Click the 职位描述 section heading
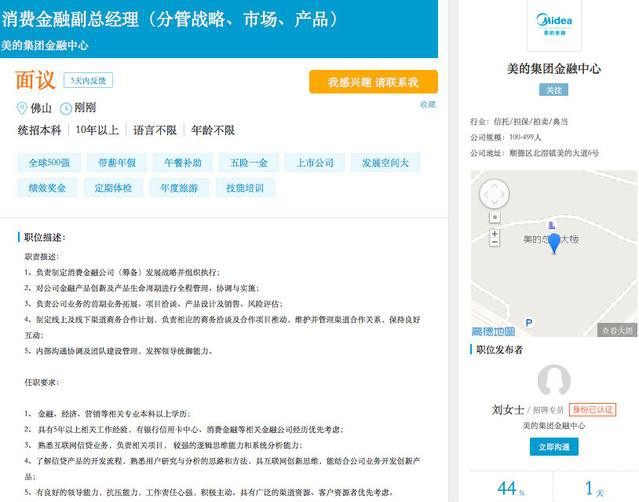Viewport: 639px width, 502px height. coord(44,237)
